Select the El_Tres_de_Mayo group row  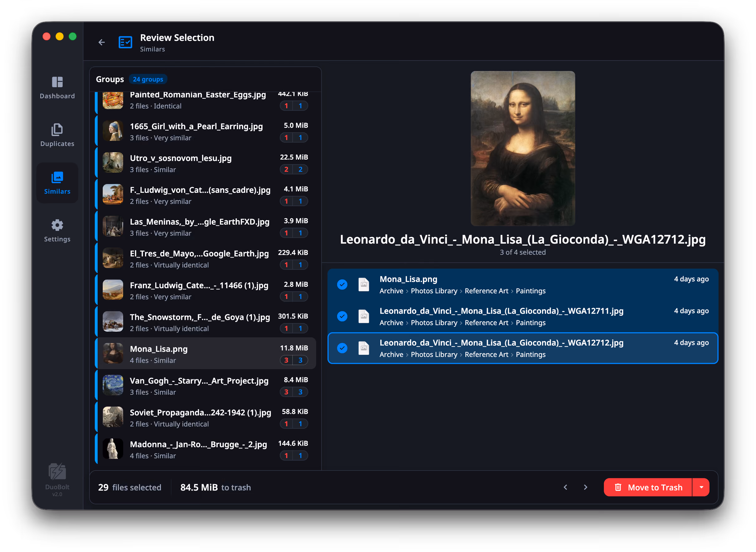pyautogui.click(x=205, y=258)
